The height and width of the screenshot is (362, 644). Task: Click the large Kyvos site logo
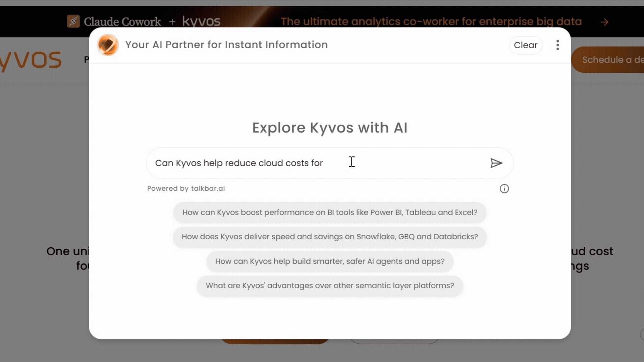tap(31, 61)
